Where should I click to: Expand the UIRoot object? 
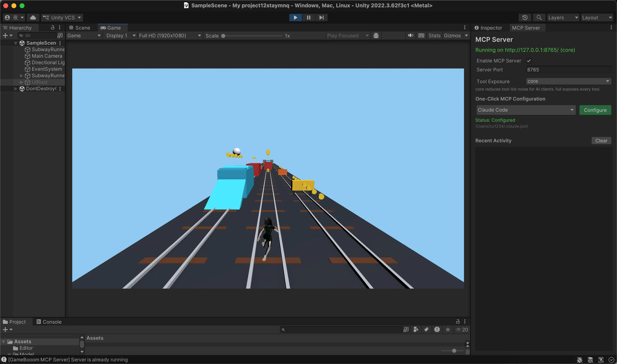point(21,82)
